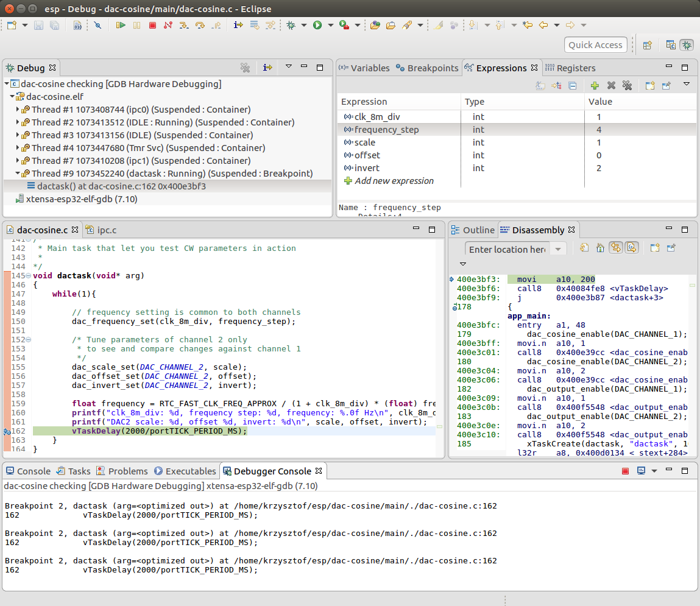700x606 pixels.
Task: Click Home icon in Disassembly view
Action: (x=600, y=248)
